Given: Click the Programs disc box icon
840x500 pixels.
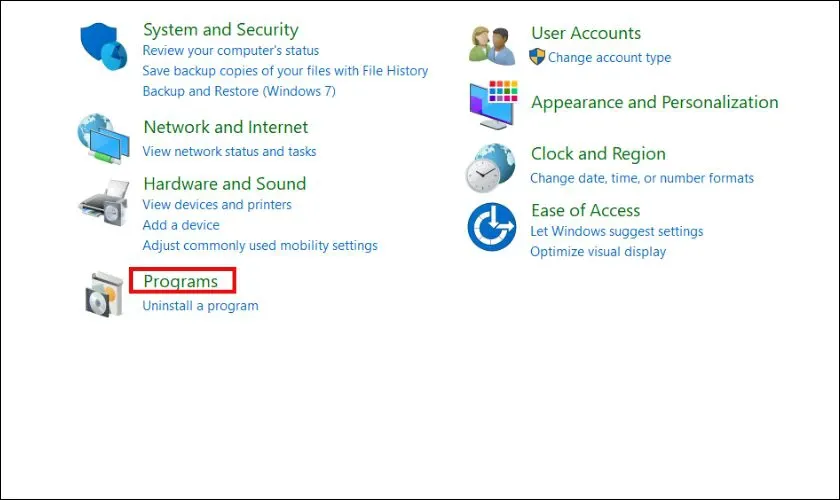Looking at the screenshot, I should tap(104, 292).
